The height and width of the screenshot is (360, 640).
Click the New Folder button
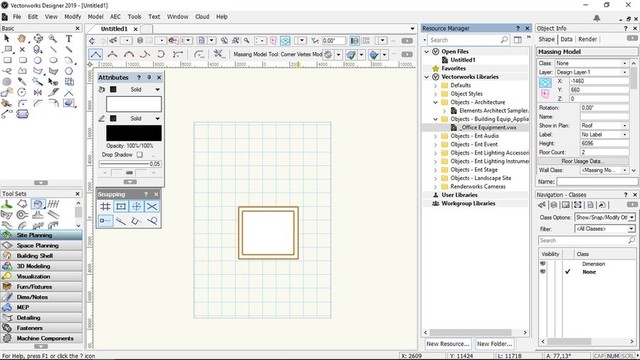click(494, 344)
